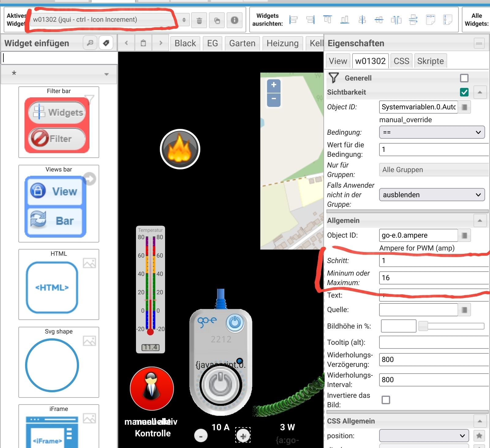Open widget info icon
The image size is (490, 448).
pos(235,20)
